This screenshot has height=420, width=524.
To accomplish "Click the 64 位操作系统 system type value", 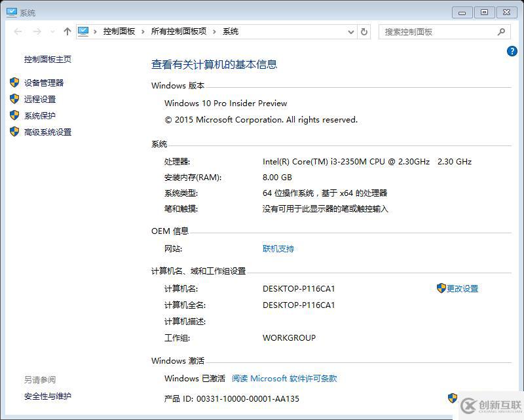I will pyautogui.click(x=324, y=193).
